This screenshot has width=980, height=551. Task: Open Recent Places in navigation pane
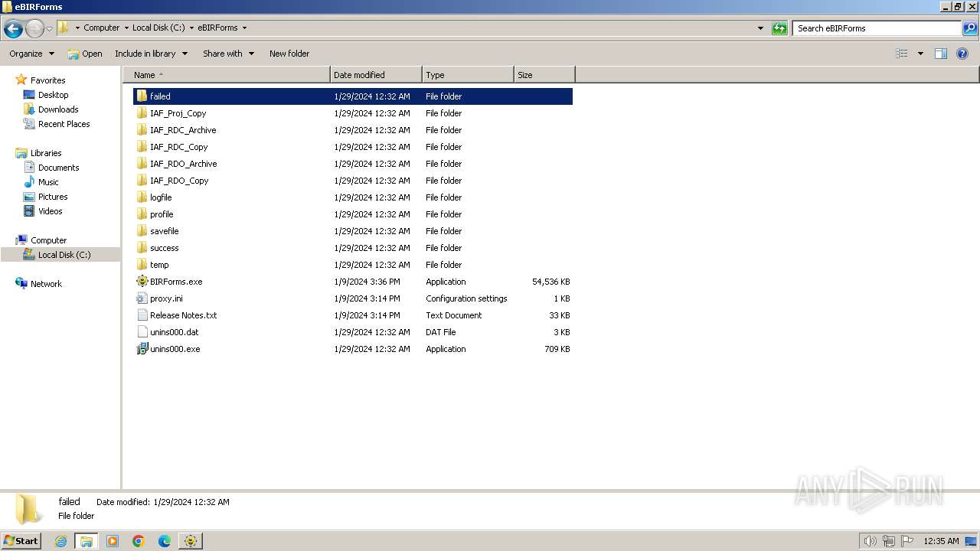pyautogui.click(x=64, y=124)
